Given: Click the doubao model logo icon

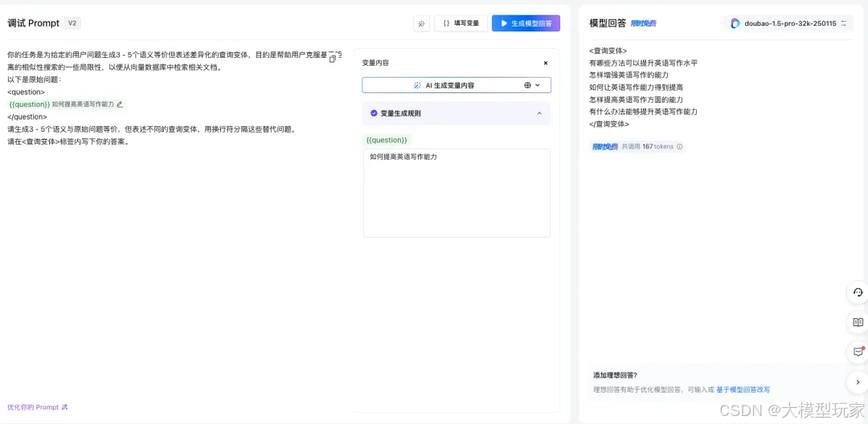Looking at the screenshot, I should tap(735, 23).
